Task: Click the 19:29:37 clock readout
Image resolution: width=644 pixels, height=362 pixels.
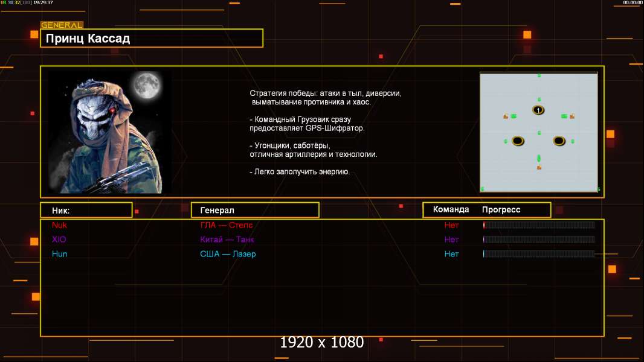Action: click(x=43, y=2)
